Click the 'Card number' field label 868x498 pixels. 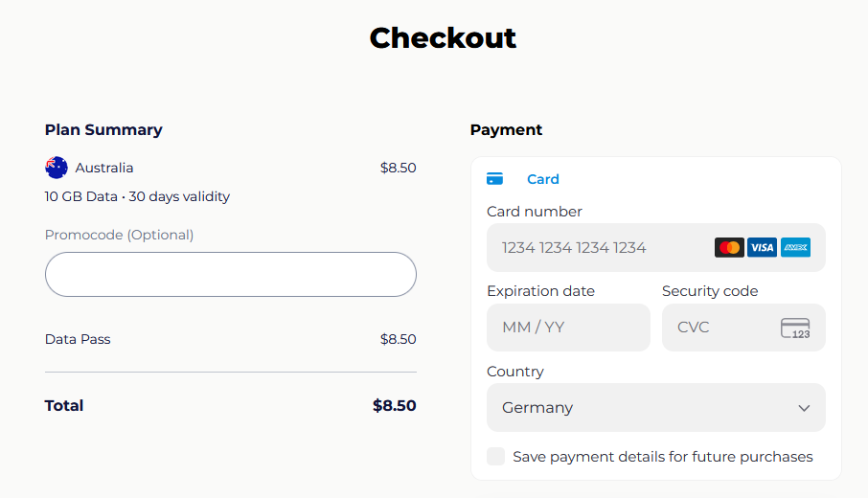click(534, 212)
